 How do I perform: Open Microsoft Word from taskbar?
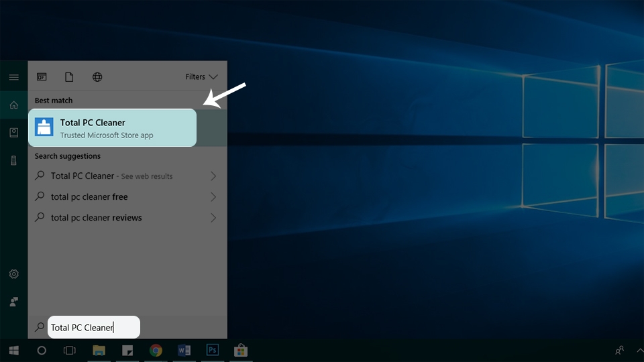(x=184, y=351)
